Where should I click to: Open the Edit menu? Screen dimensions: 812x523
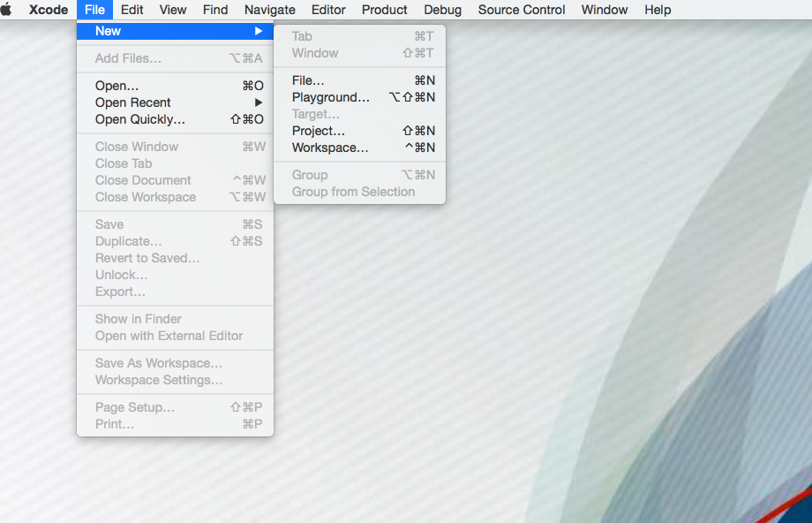pyautogui.click(x=132, y=10)
